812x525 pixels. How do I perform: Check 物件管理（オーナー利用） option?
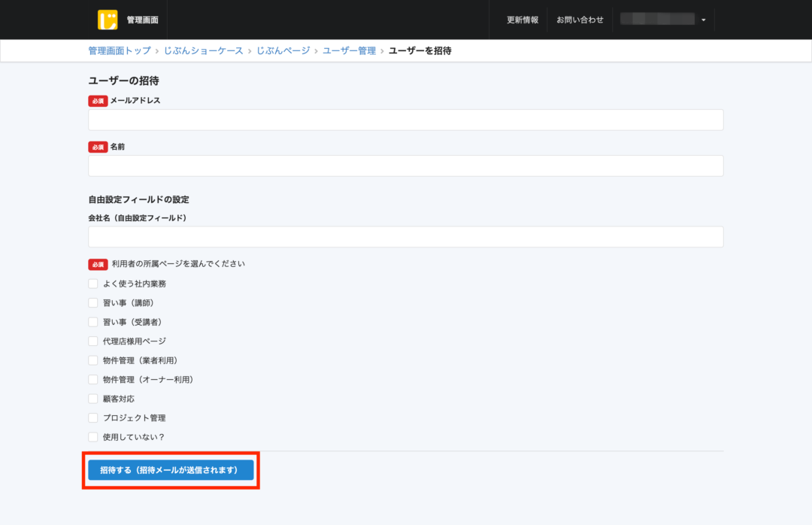(x=93, y=380)
